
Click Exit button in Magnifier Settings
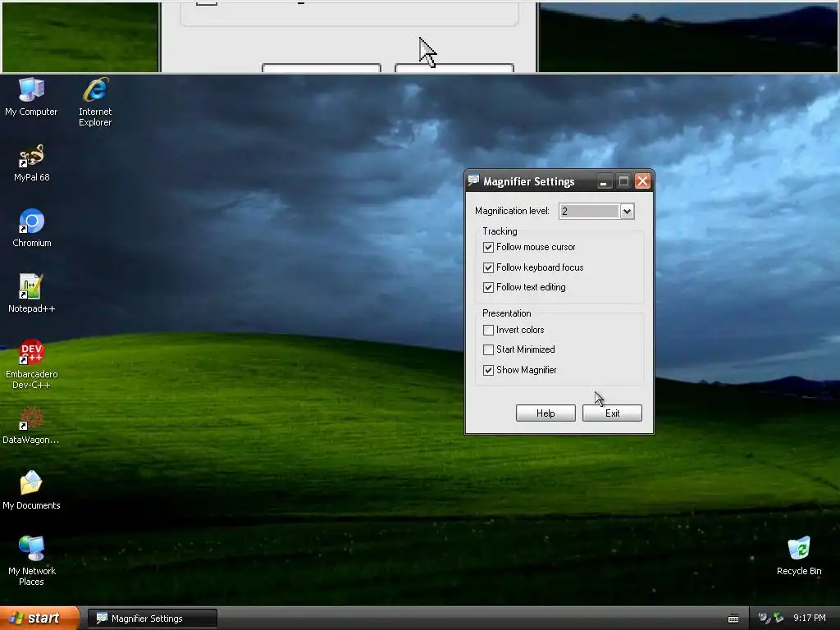click(x=612, y=413)
